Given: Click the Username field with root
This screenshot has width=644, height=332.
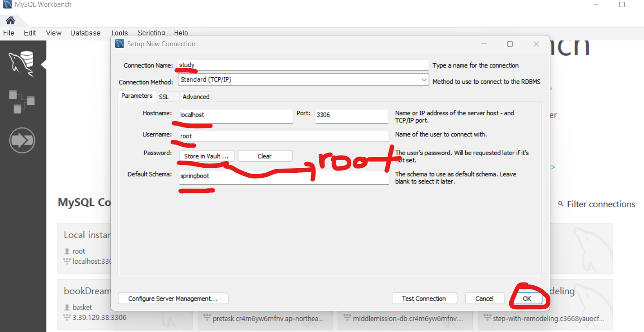Looking at the screenshot, I should pyautogui.click(x=283, y=136).
